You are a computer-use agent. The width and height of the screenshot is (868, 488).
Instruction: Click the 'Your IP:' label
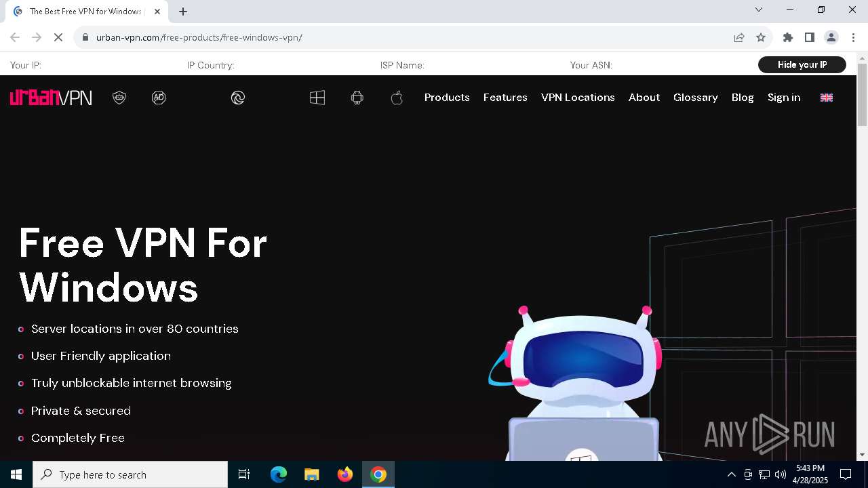26,65
